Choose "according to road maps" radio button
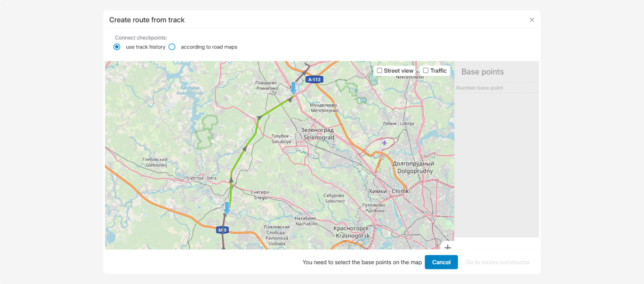 click(172, 47)
